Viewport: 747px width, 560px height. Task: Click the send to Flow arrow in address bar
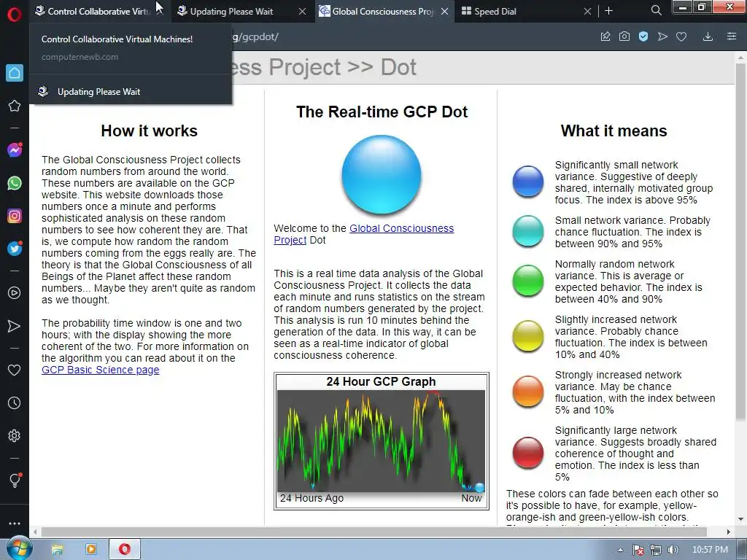click(662, 36)
